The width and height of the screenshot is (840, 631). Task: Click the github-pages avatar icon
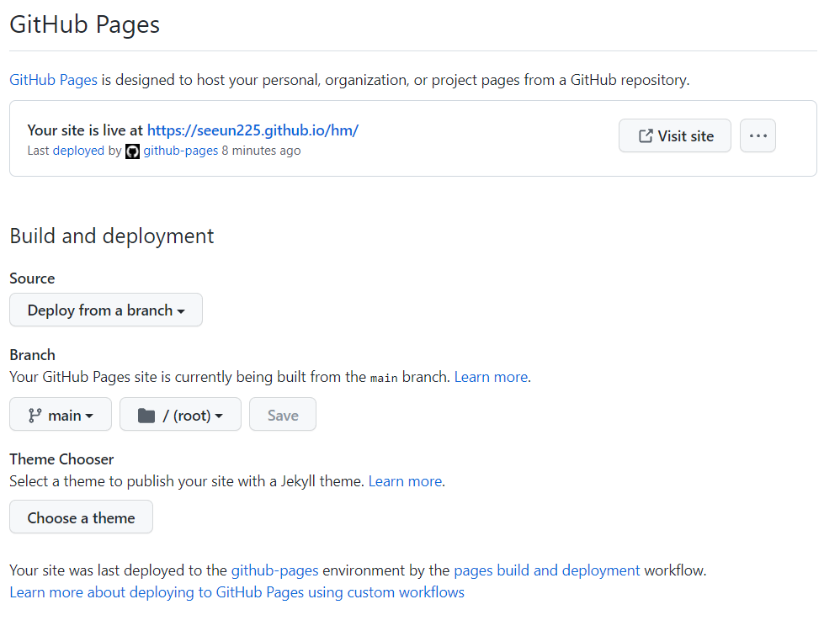132,151
